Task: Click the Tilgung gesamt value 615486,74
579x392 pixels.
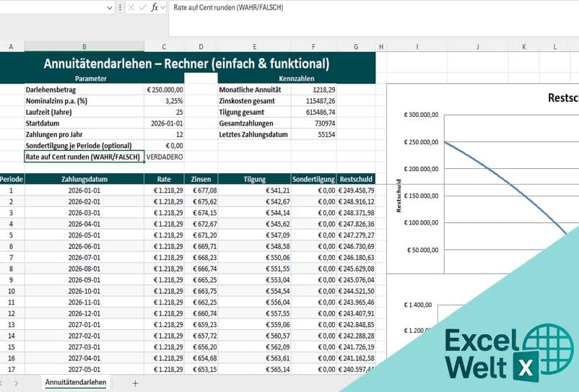Action: [313, 112]
